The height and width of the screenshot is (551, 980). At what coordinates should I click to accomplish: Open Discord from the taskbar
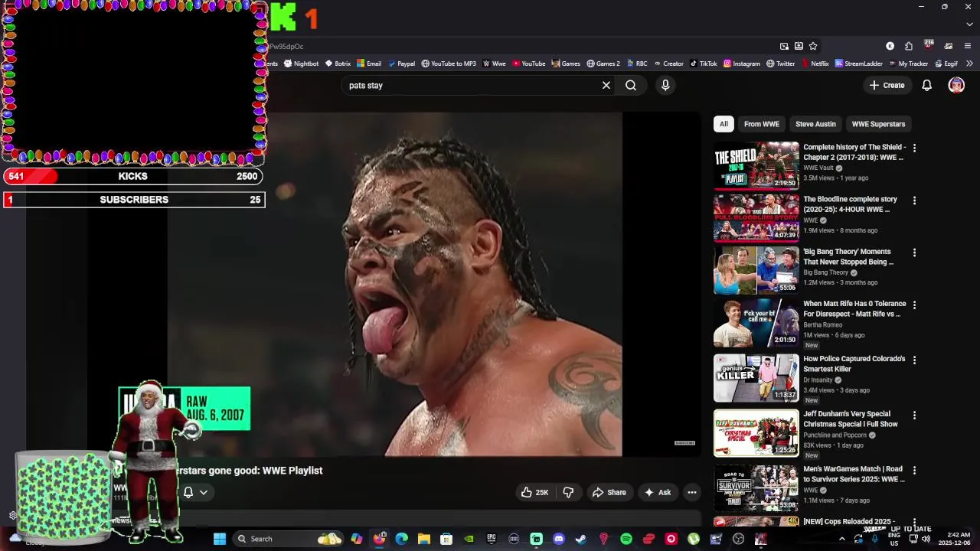coord(559,539)
